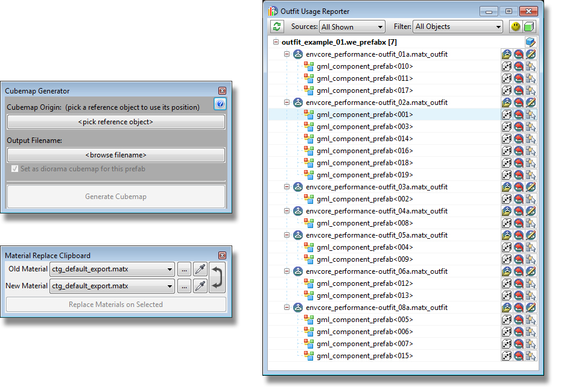Collapse the outfit_example_01.we_prefabx root node
This screenshot has height=392, width=561.
[276, 42]
